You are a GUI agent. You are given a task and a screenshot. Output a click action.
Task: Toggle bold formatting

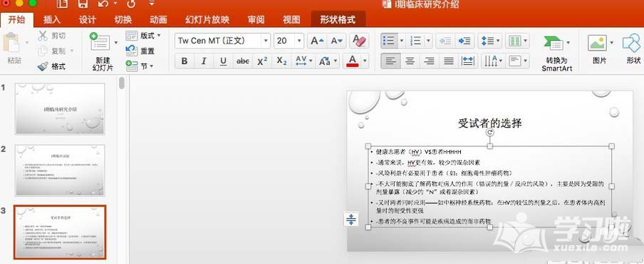coord(185,61)
